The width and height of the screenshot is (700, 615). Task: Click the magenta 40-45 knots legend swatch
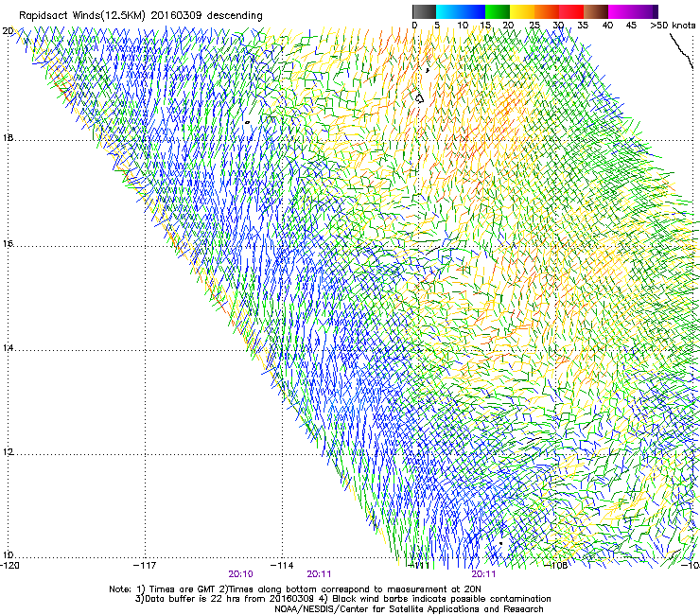point(621,11)
